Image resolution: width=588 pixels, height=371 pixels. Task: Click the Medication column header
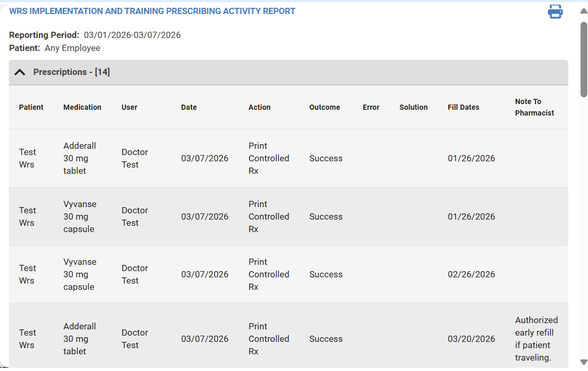point(82,107)
